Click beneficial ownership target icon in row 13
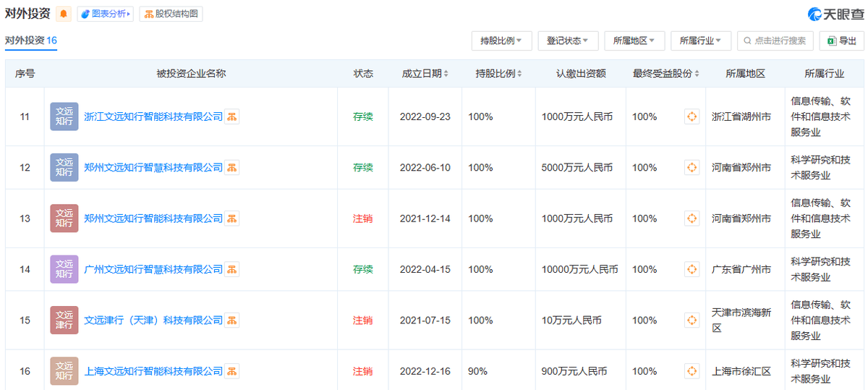The width and height of the screenshot is (868, 390). (692, 219)
